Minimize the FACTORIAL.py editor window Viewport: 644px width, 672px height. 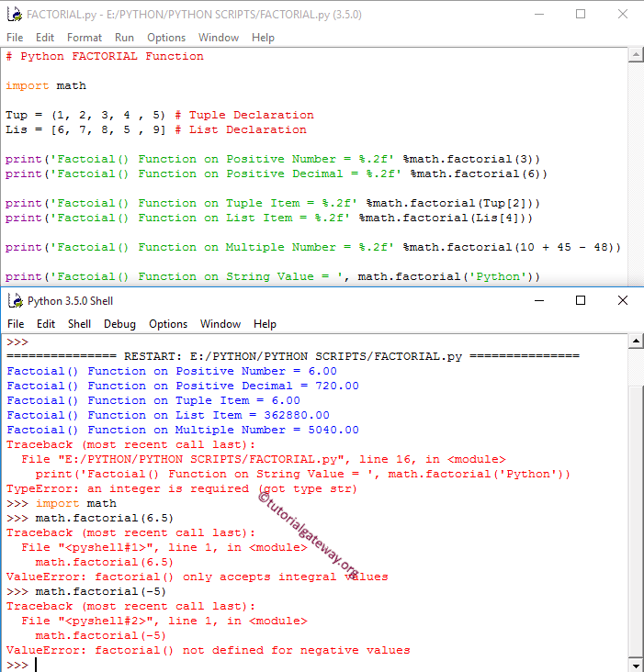(x=539, y=14)
